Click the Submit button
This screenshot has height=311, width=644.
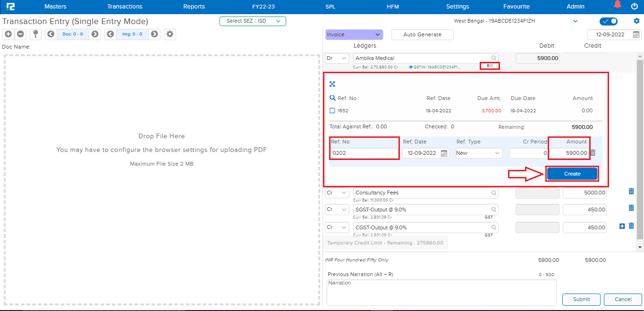[581, 299]
